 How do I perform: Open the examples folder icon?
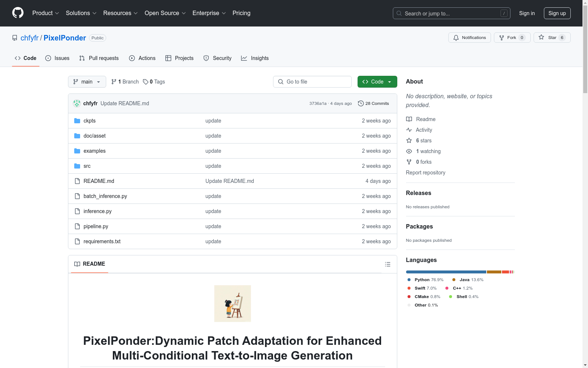(77, 151)
